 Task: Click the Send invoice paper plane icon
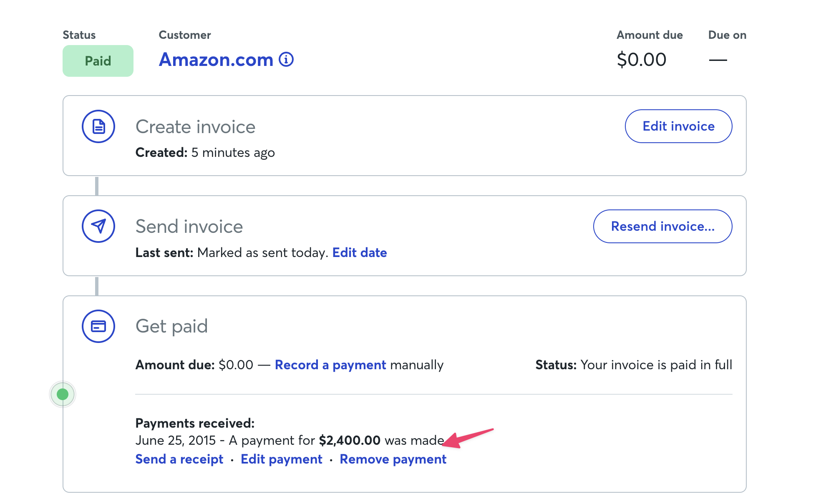[98, 226]
